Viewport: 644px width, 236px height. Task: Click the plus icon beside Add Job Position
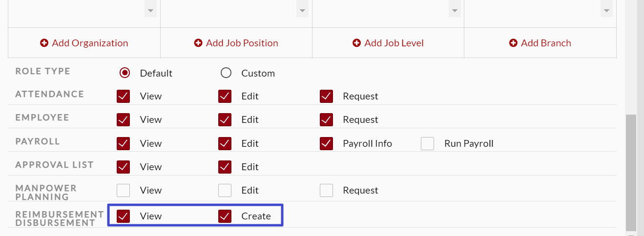click(x=198, y=43)
